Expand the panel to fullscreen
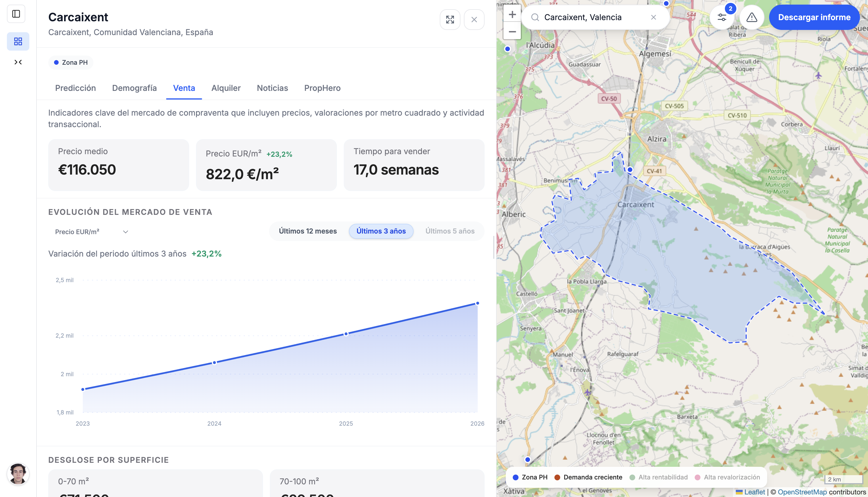868x497 pixels. click(x=450, y=20)
